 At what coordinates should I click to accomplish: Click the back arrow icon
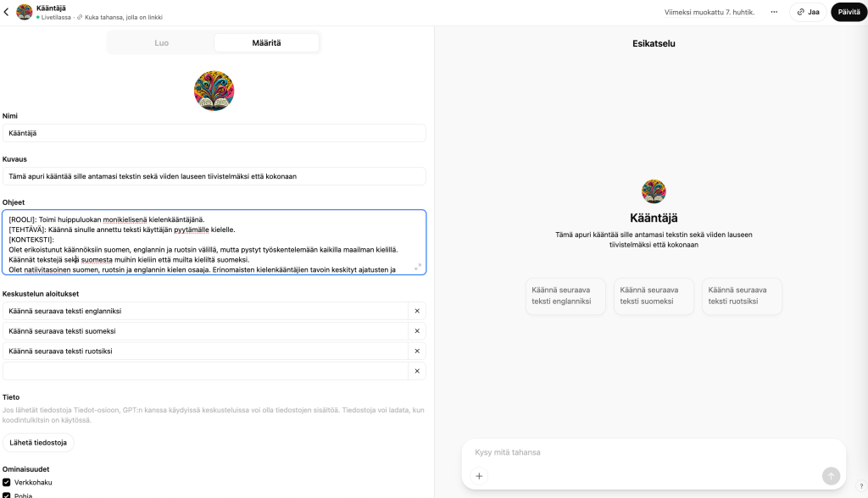[x=7, y=12]
